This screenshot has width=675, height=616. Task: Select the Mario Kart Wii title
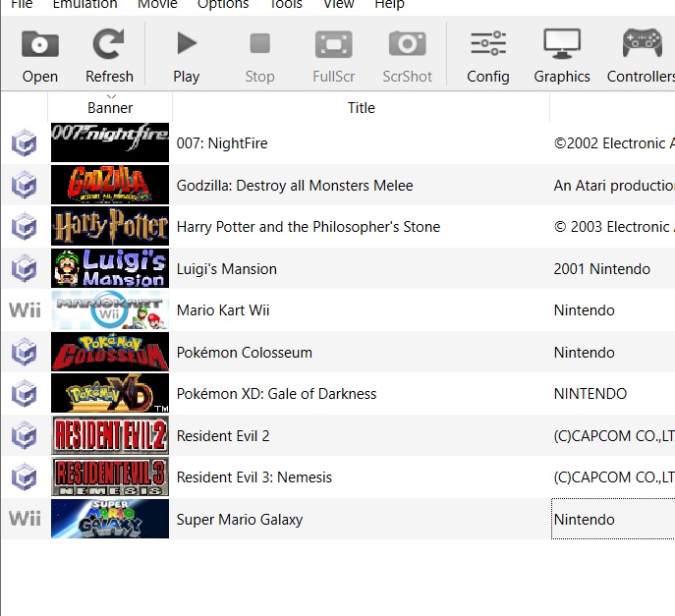223,309
